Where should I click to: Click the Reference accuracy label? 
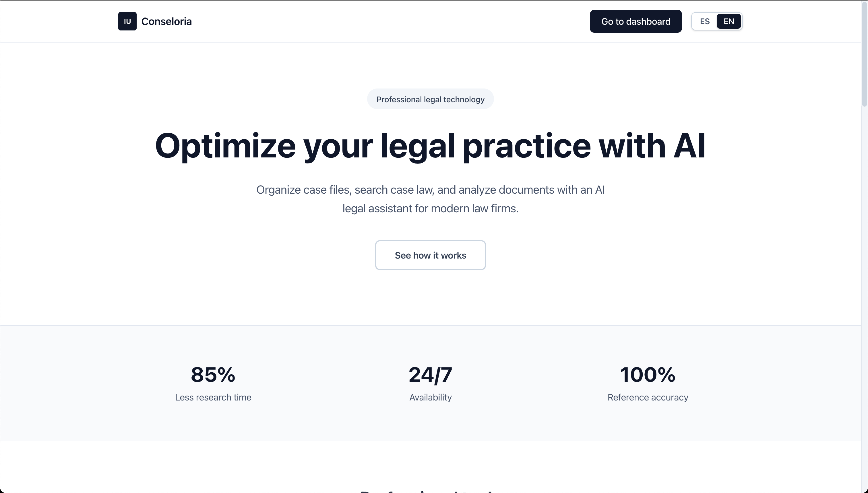(x=647, y=397)
